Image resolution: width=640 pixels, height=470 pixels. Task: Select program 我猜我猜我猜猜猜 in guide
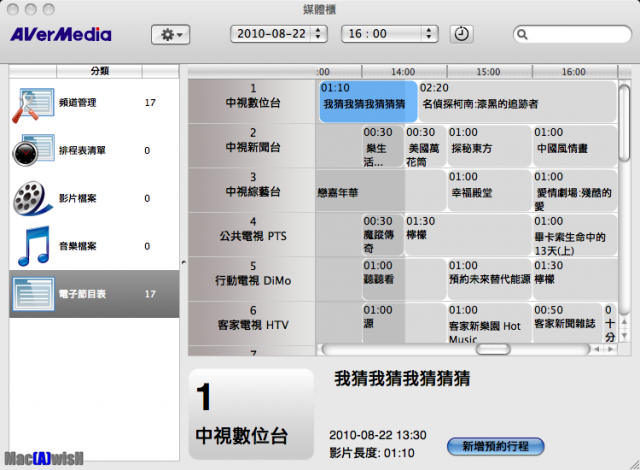pos(368,101)
